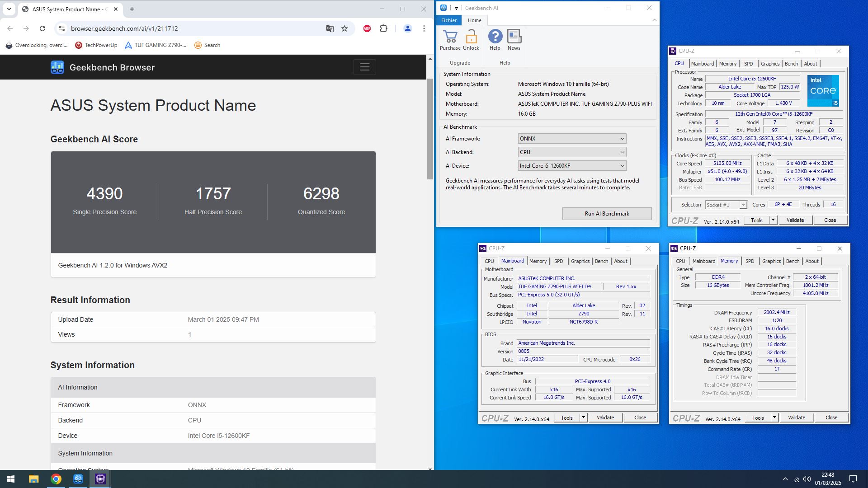
Task: Open the hamburger menu on Geekbench Browser
Action: pos(365,67)
